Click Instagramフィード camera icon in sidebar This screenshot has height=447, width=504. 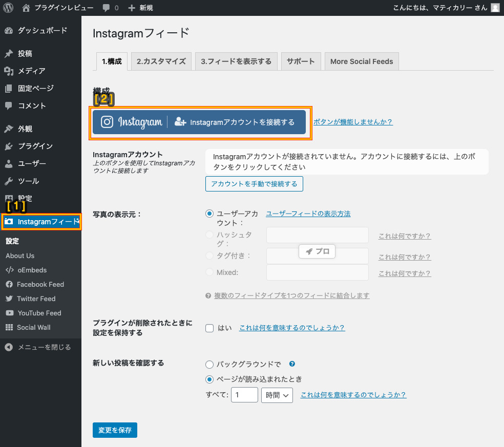pyautogui.click(x=9, y=222)
